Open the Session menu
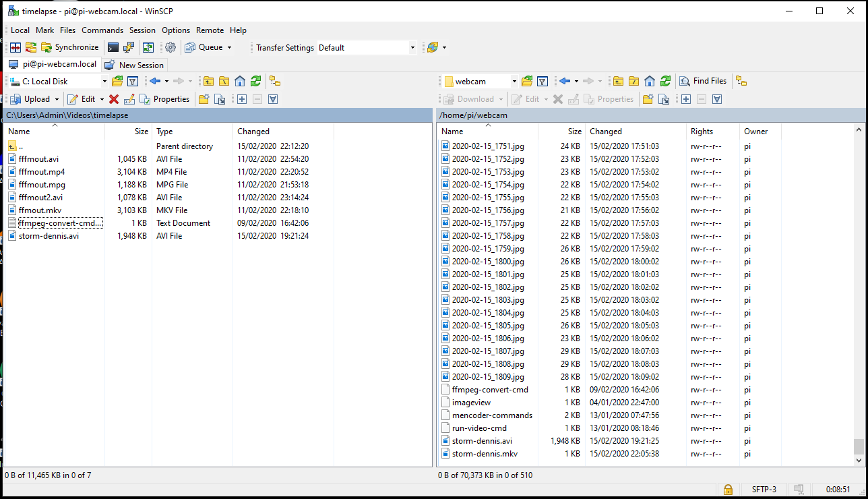 142,30
